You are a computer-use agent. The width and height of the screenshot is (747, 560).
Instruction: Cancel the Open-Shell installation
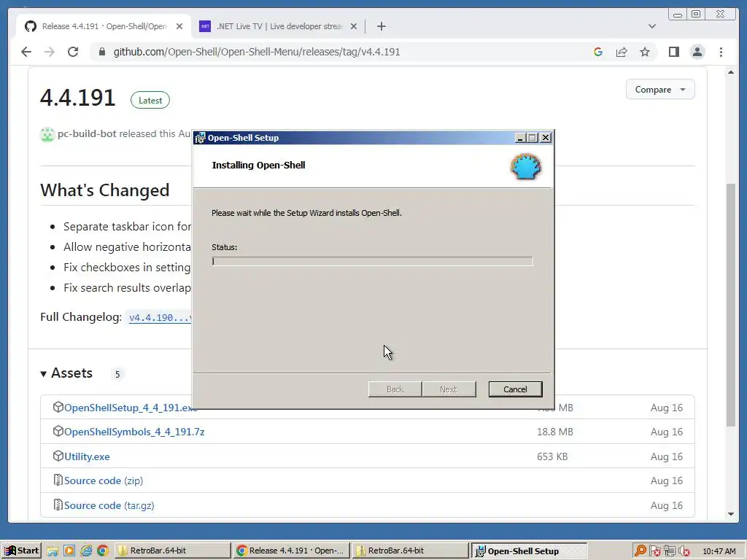[515, 389]
